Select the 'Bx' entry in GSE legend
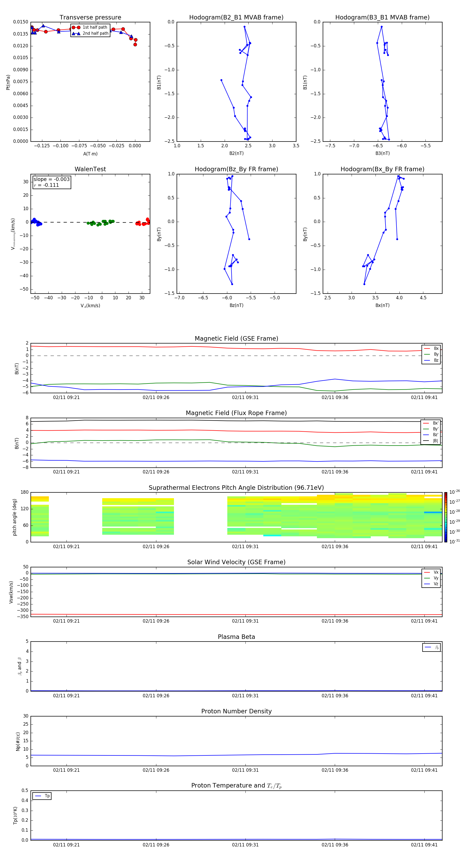 431,349
